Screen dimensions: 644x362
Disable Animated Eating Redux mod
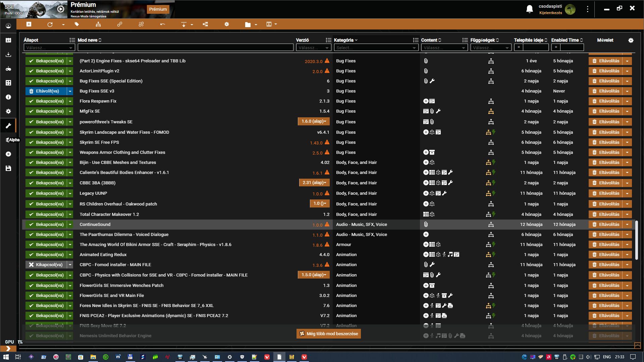tap(46, 255)
